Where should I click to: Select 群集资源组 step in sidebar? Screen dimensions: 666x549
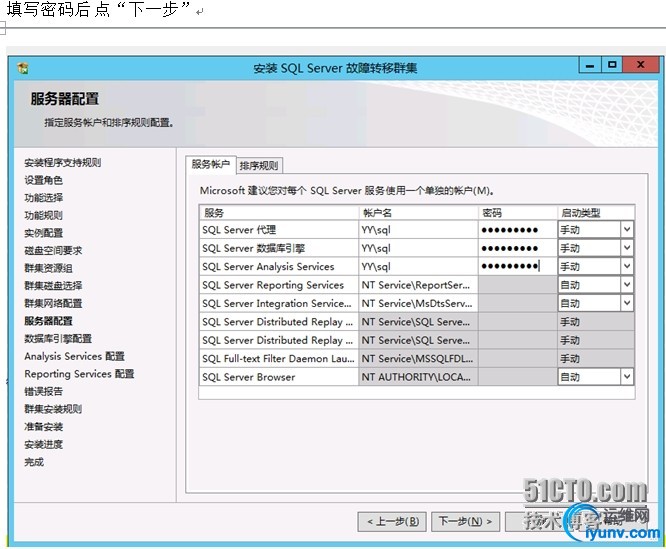tap(48, 268)
